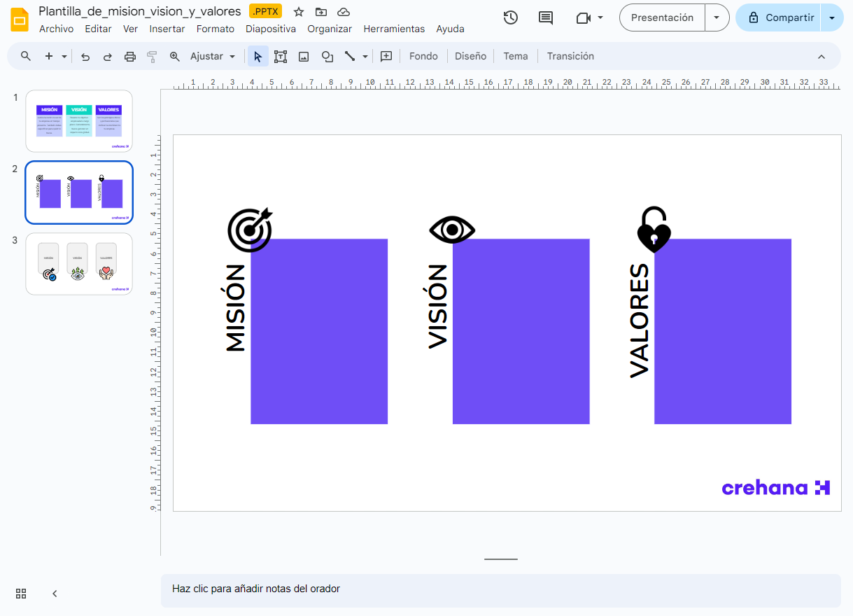This screenshot has width=853, height=616.
Task: Click the insert image icon
Action: tap(304, 57)
